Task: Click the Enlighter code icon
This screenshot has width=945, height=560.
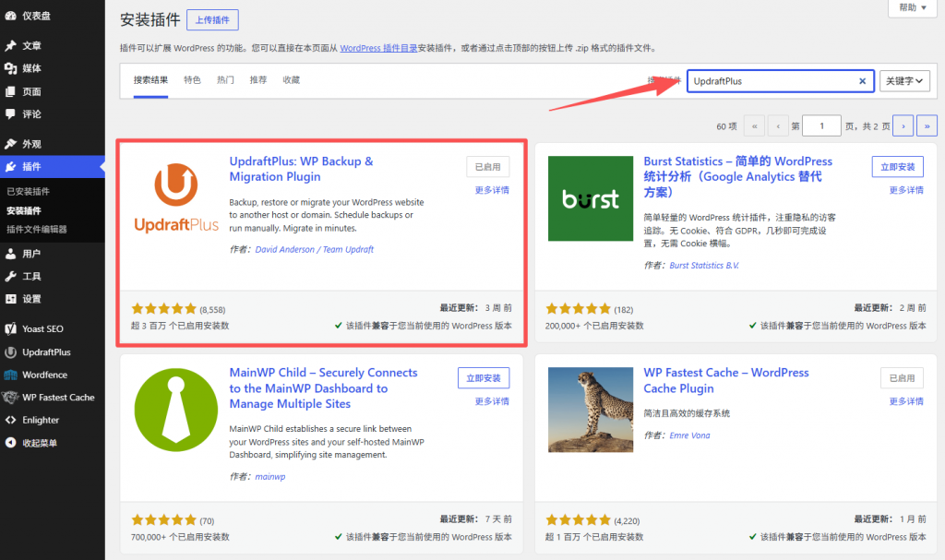Action: (10, 420)
